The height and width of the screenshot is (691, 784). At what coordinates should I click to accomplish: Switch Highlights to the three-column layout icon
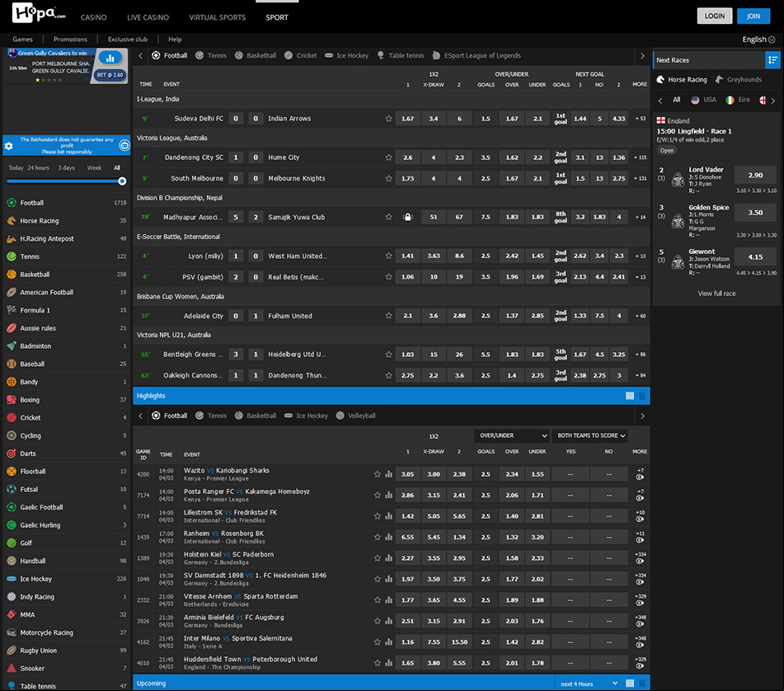point(642,396)
